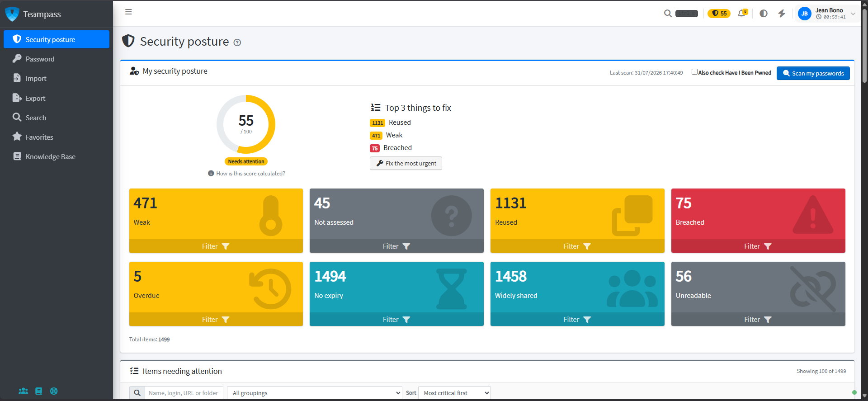This screenshot has width=868, height=401.
Task: Click the help question mark next to Security posture
Action: click(237, 42)
